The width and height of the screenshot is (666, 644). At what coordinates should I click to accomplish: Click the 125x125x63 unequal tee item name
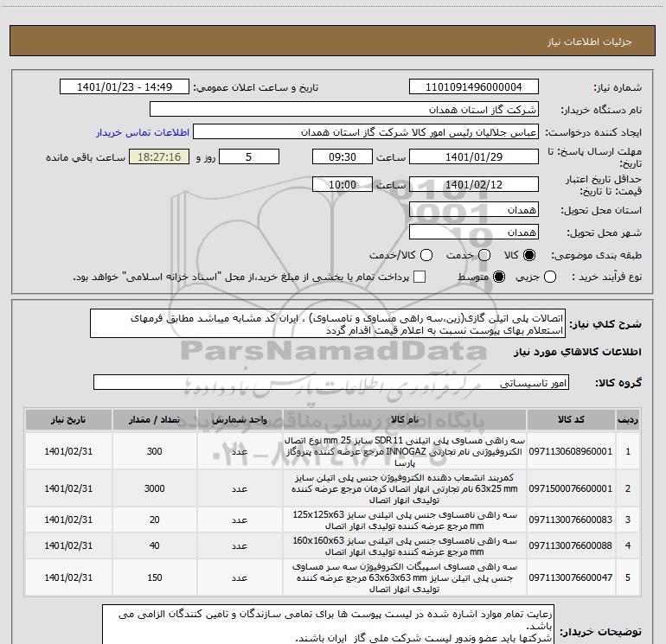(x=405, y=520)
